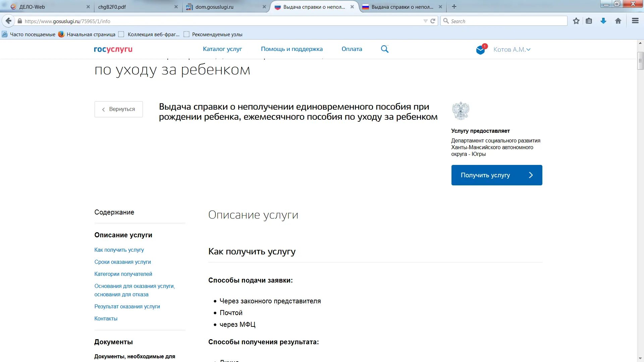This screenshot has width=644, height=362.
Task: Click the search magnifier icon
Action: (384, 49)
